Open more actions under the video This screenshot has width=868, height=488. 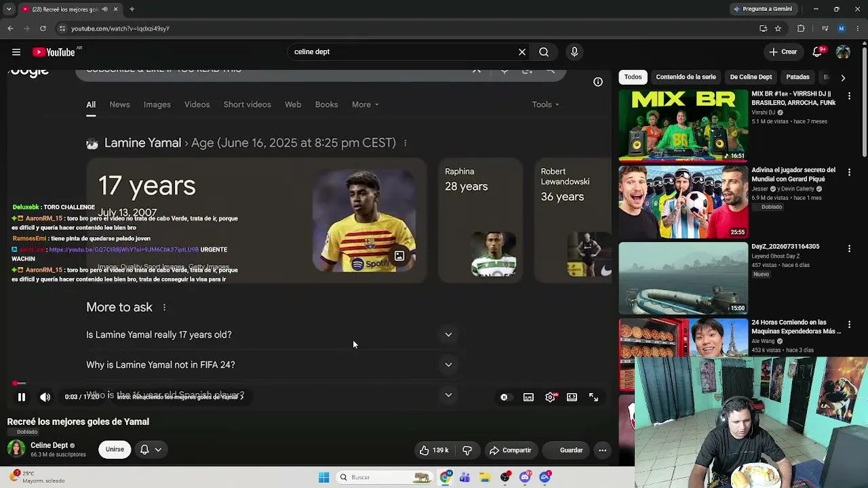[602, 450]
